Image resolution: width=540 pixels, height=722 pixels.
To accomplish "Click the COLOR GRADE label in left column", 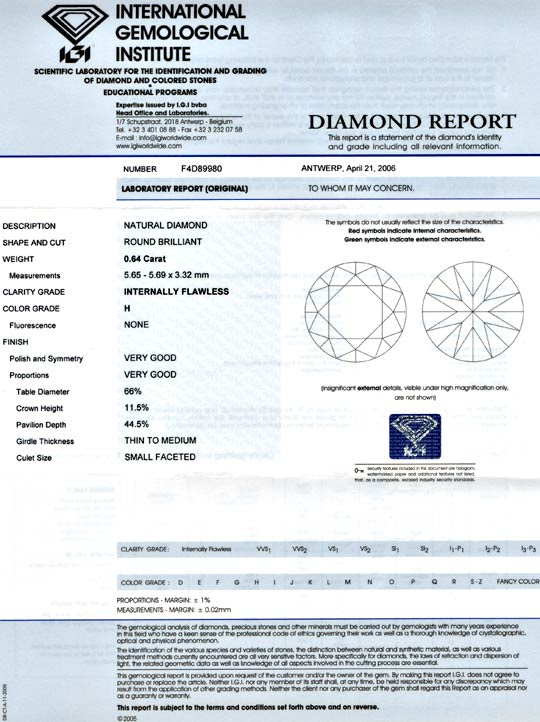I will 31,309.
